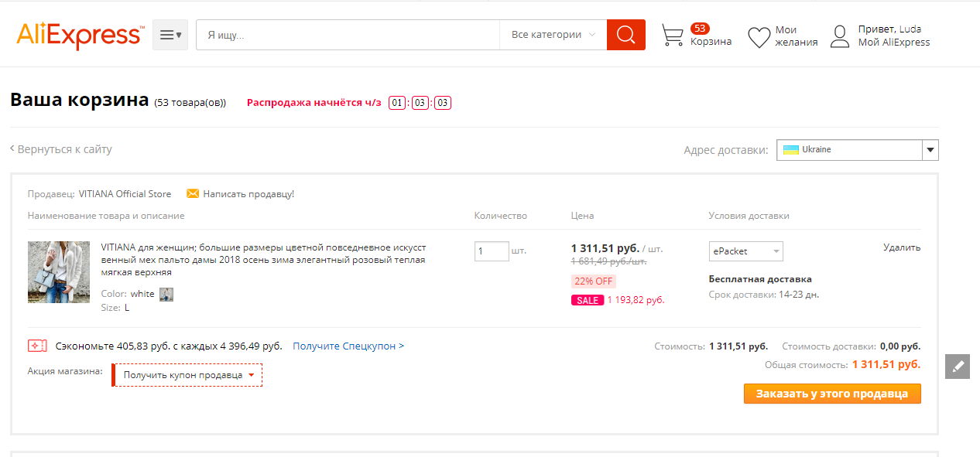Click the coupon ticket icon
The width and height of the screenshot is (980, 457).
point(37,346)
